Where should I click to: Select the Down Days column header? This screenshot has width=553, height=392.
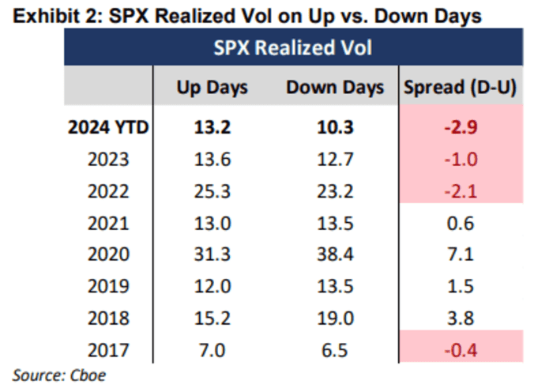[335, 87]
